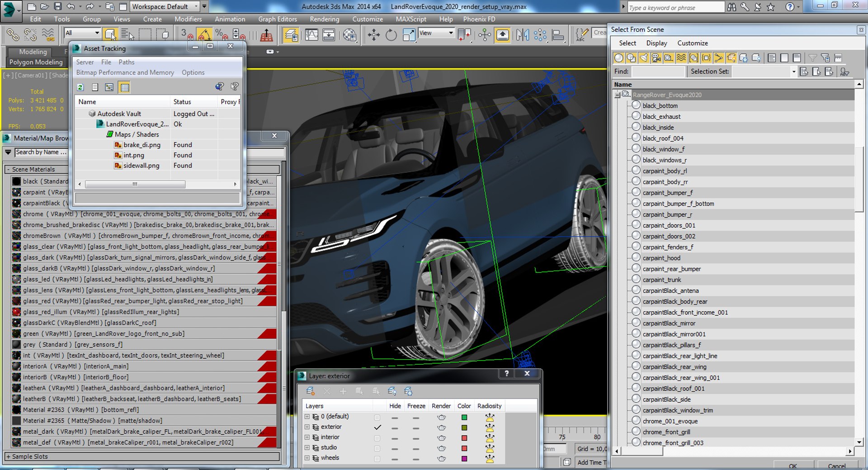Viewport: 868px width, 470px height.
Task: Toggle Display Lights filter in Select From Scene
Action: coord(643,58)
